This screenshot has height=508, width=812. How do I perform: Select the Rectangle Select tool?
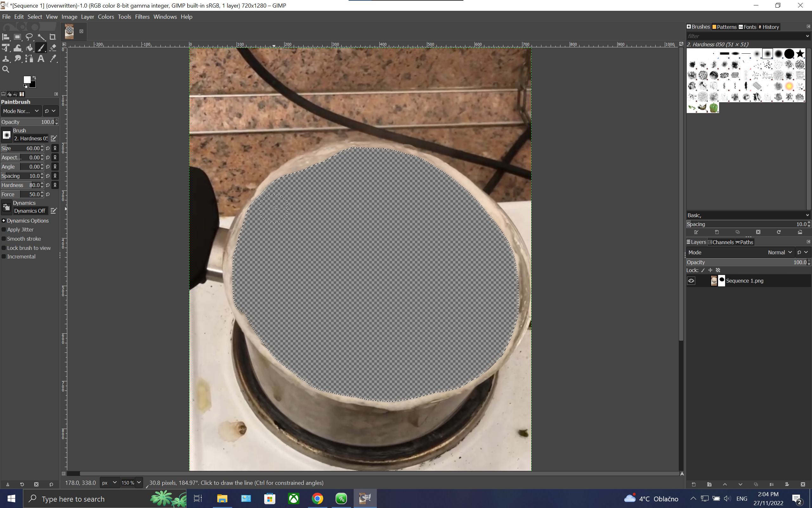(17, 37)
